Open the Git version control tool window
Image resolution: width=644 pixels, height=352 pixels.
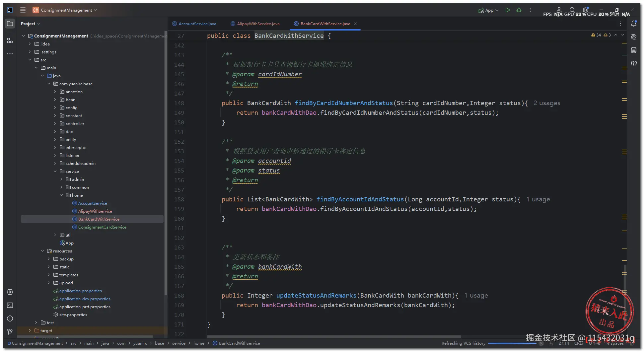pyautogui.click(x=10, y=331)
